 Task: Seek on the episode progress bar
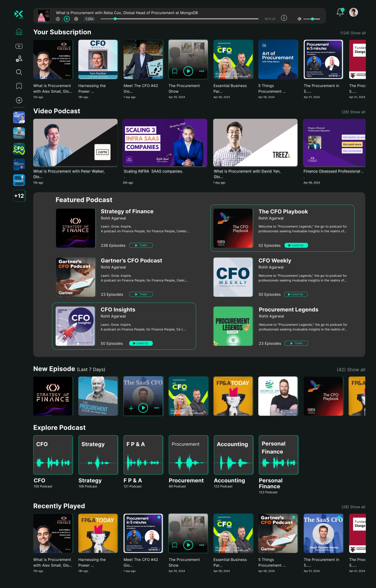(180, 19)
